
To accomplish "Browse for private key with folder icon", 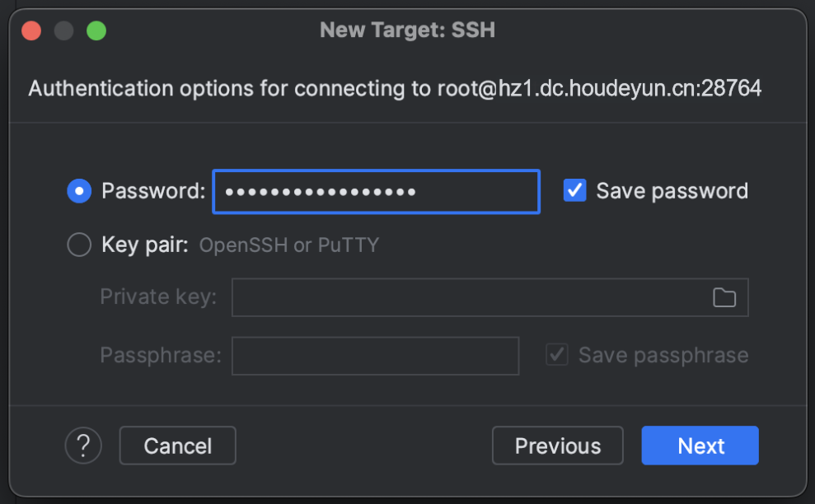I will coord(724,297).
